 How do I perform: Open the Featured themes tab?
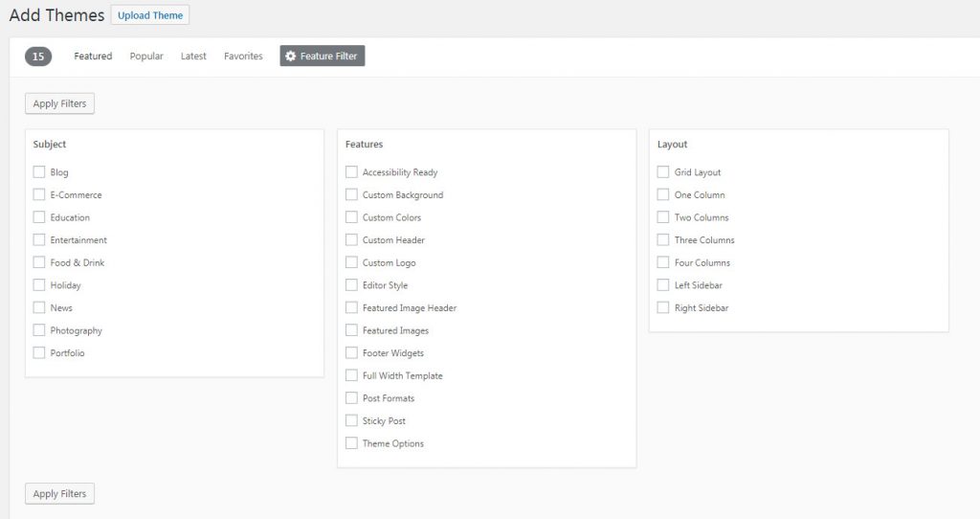[x=93, y=56]
